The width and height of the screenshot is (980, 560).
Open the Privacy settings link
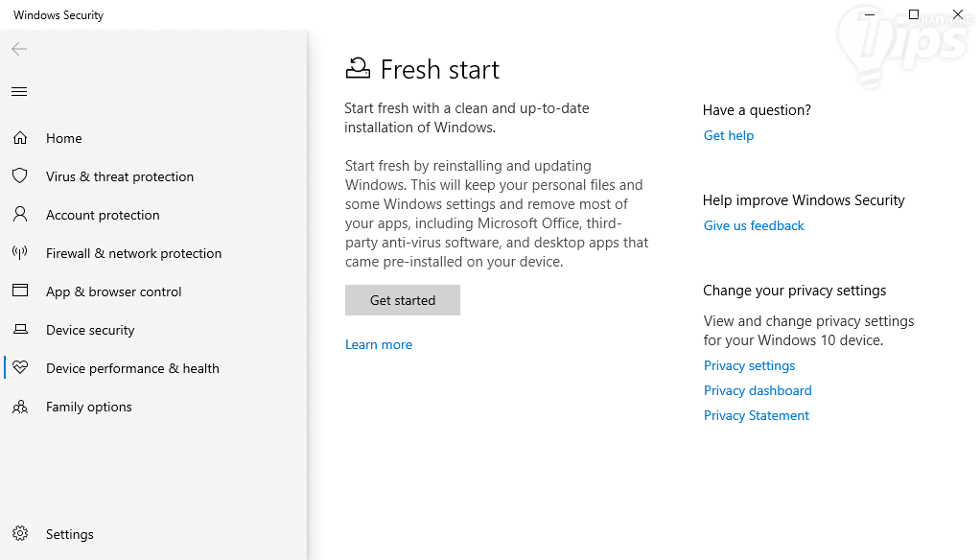tap(749, 366)
